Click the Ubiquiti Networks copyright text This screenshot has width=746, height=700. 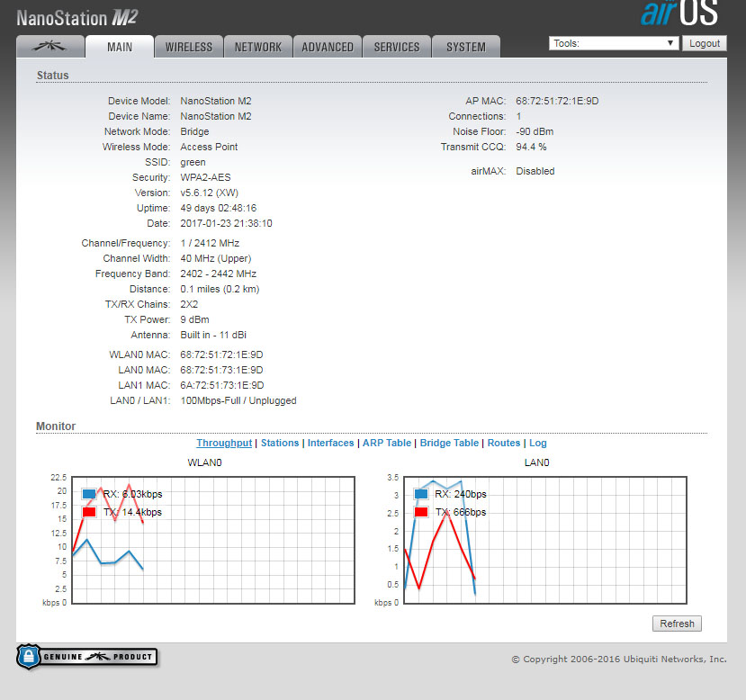tap(619, 660)
